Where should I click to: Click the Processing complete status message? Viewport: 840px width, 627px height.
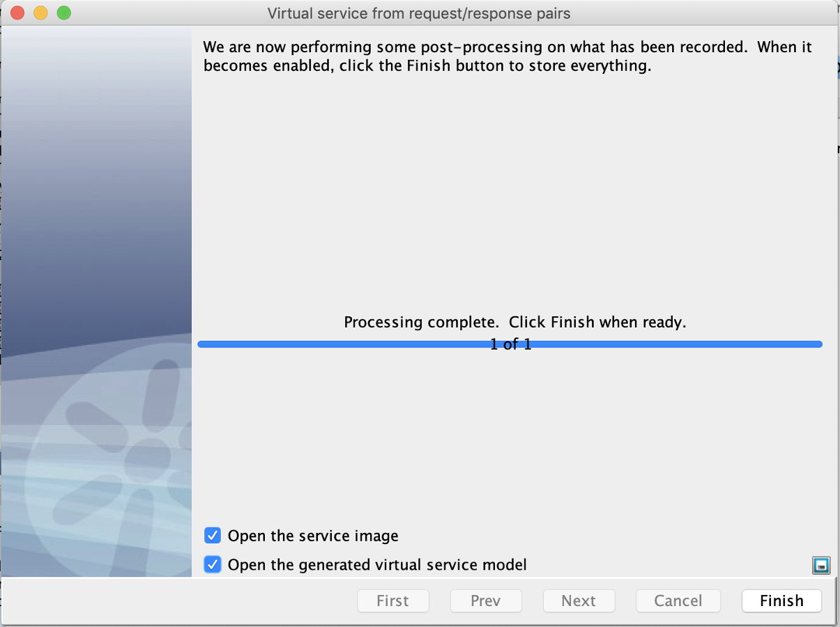515,323
